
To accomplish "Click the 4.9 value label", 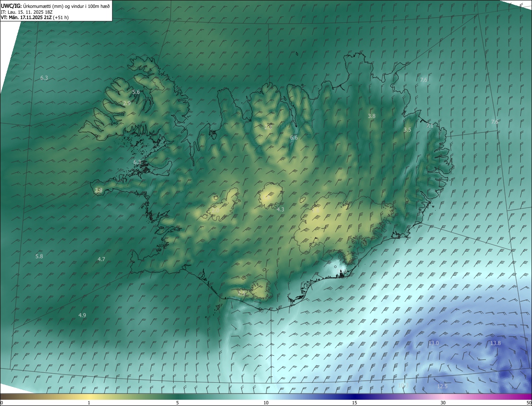I will pyautogui.click(x=82, y=315).
